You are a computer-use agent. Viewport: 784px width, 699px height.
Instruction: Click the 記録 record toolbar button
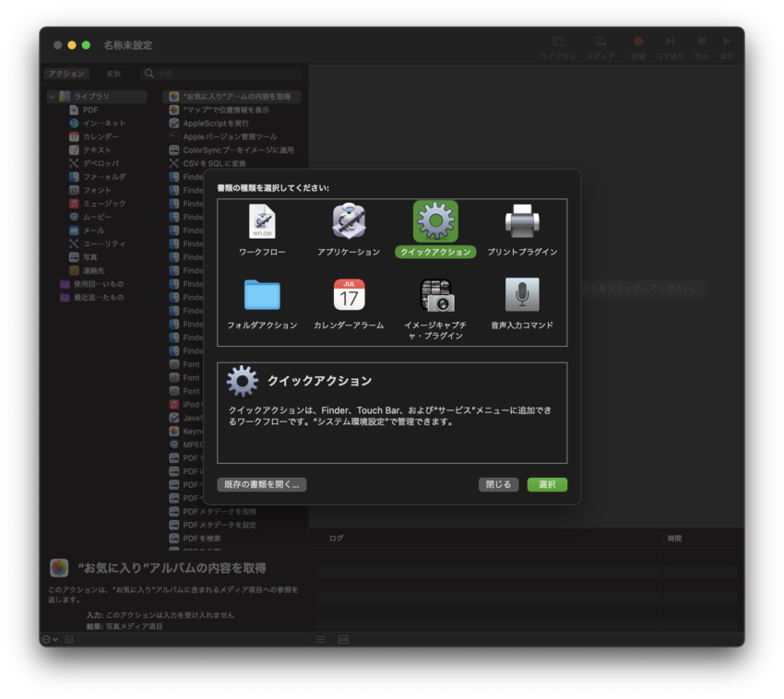coord(637,47)
